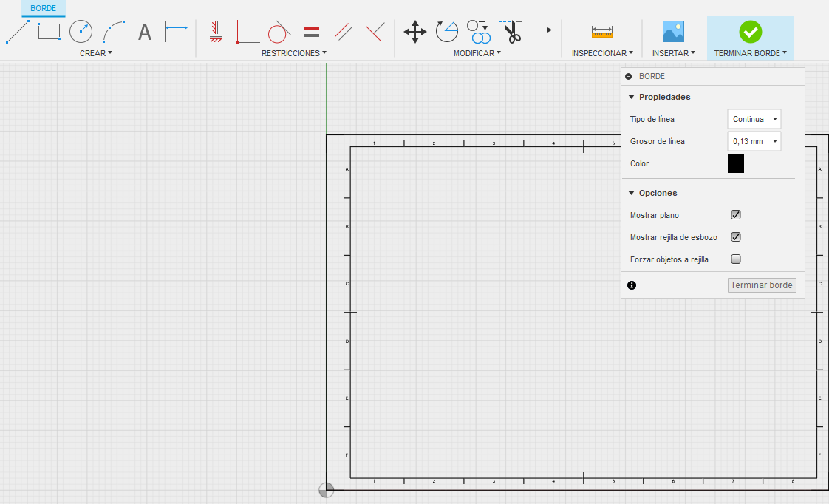Open the INSPECCIONAR dropdown menu

click(x=602, y=53)
